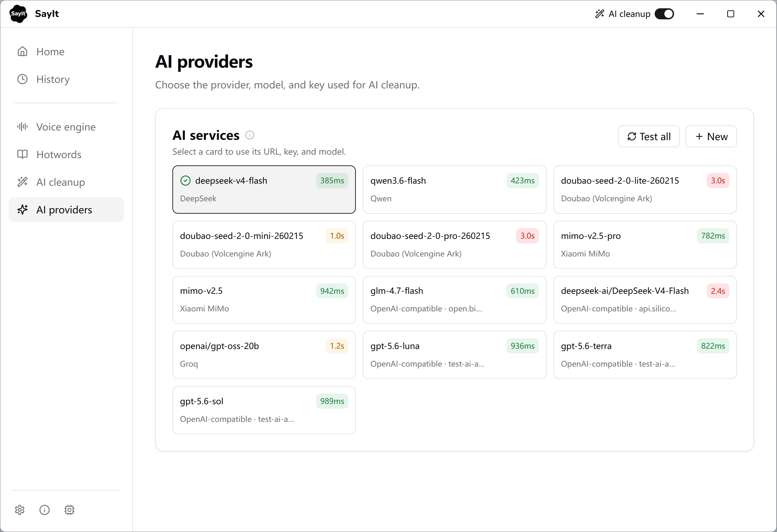
Task: Choose the doubao-seed-2-0-pro-260215 card
Action: click(454, 245)
